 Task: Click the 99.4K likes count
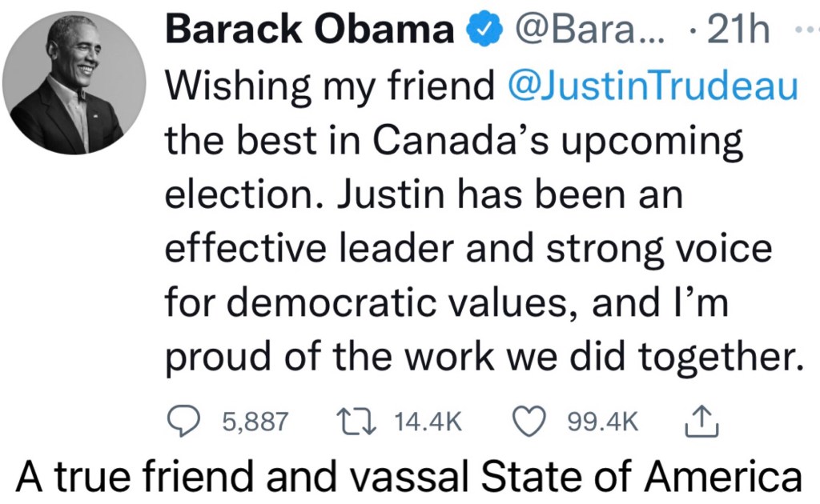point(603,422)
